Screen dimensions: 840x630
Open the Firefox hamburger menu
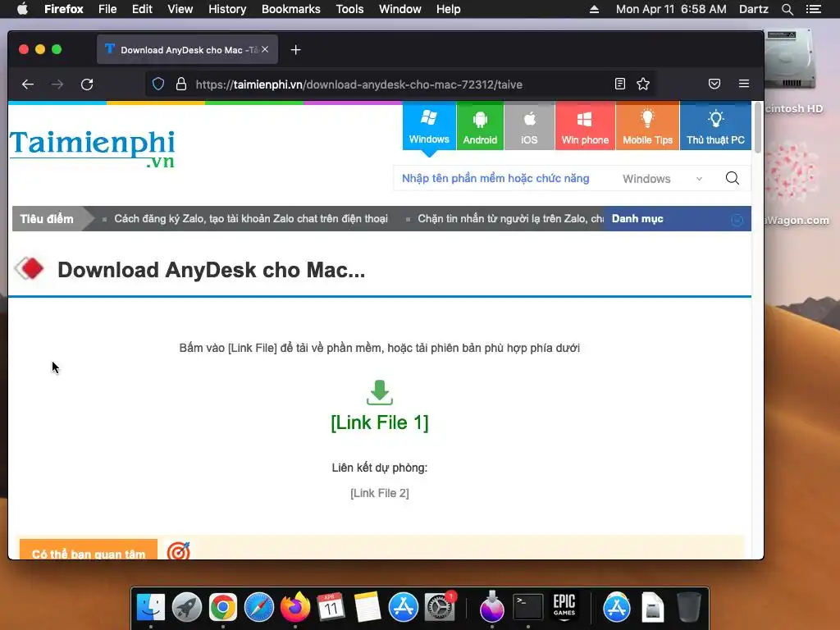pos(743,84)
